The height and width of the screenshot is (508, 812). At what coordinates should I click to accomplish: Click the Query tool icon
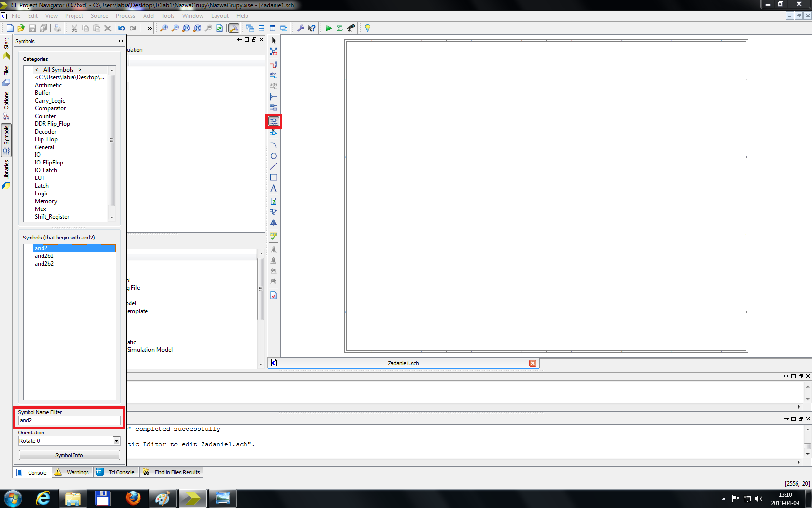(274, 201)
